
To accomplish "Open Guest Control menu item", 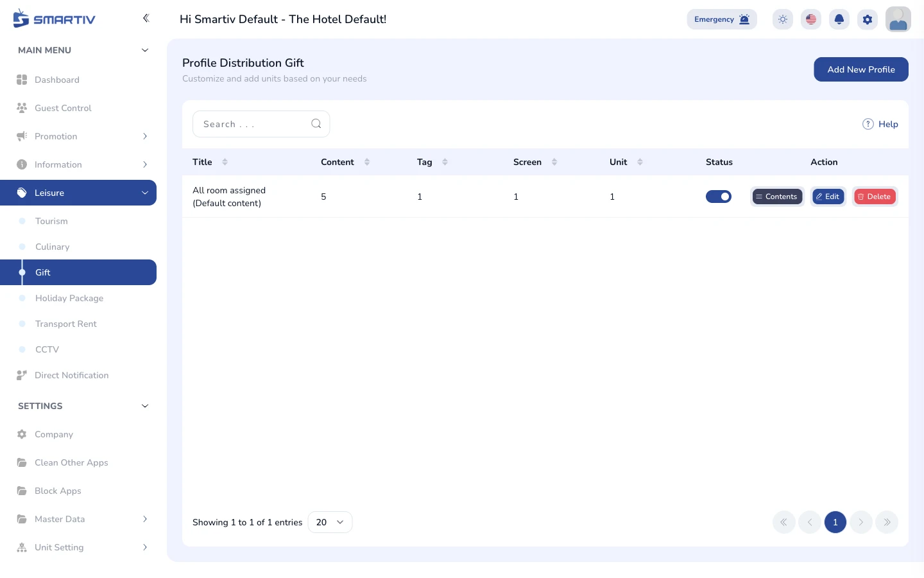I will (x=78, y=108).
